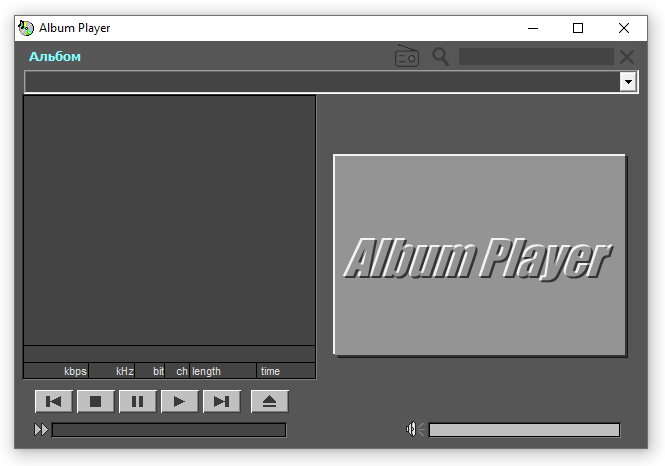Click the magnifier search icon
This screenshot has width=665, height=466.
(x=441, y=56)
